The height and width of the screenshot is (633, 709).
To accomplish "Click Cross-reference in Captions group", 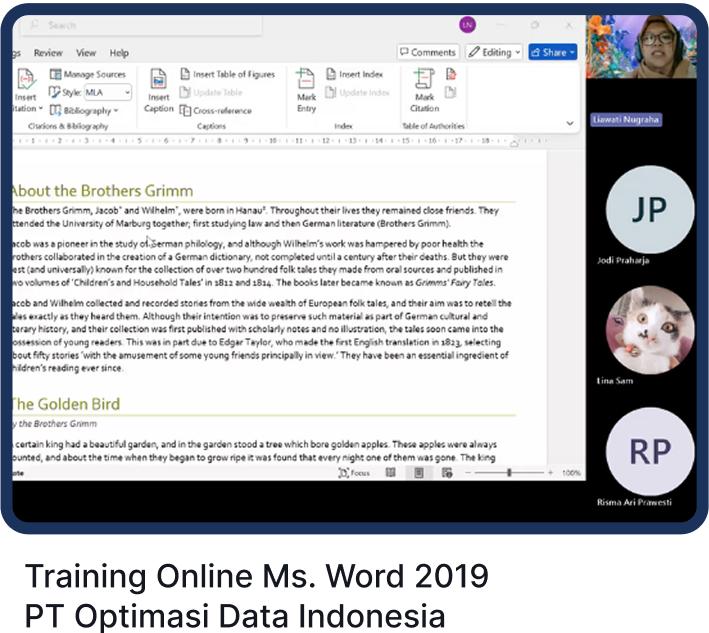I will click(x=215, y=111).
